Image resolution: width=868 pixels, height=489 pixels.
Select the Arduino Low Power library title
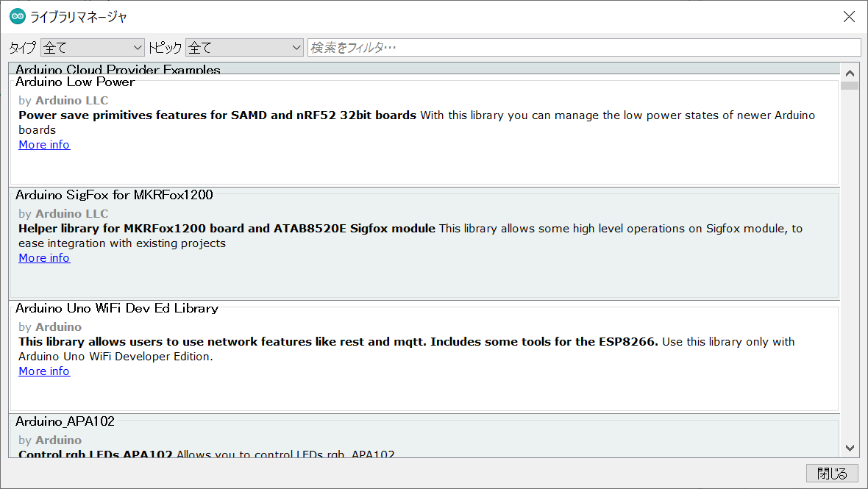coord(75,82)
